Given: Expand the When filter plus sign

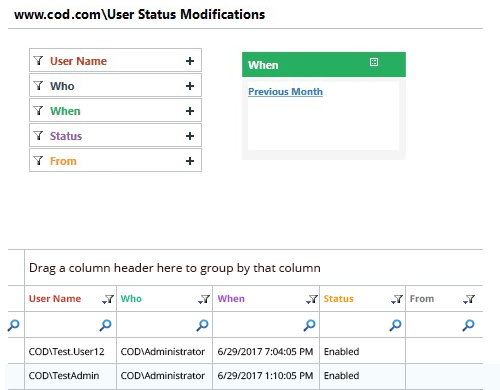Looking at the screenshot, I should pyautogui.click(x=190, y=111).
